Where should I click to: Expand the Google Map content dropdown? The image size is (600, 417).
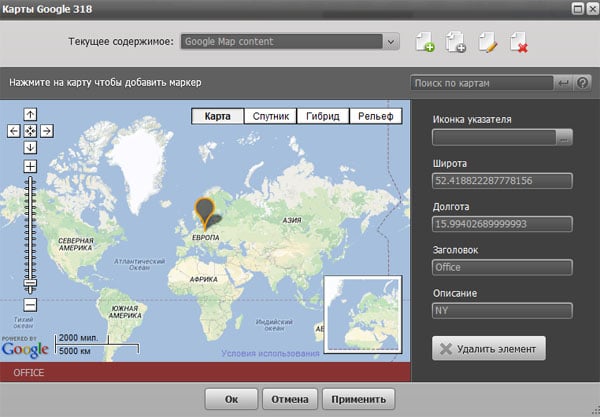391,42
